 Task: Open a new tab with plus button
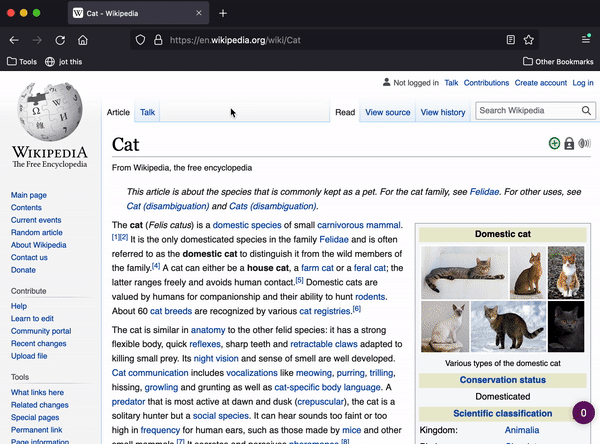tap(223, 13)
